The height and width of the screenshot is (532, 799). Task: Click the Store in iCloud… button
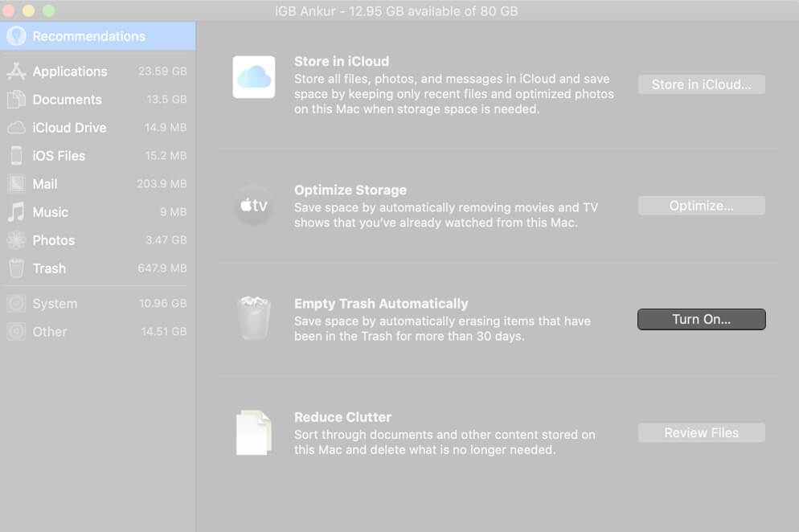click(701, 84)
